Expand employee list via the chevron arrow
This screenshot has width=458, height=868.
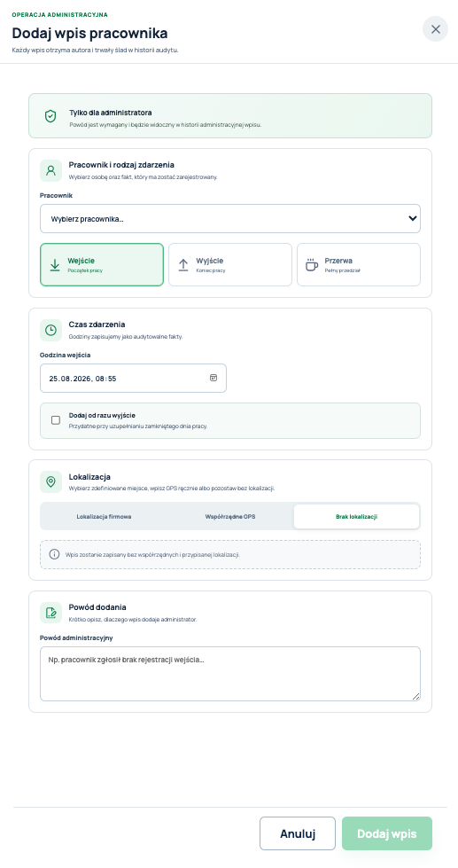[x=413, y=218]
